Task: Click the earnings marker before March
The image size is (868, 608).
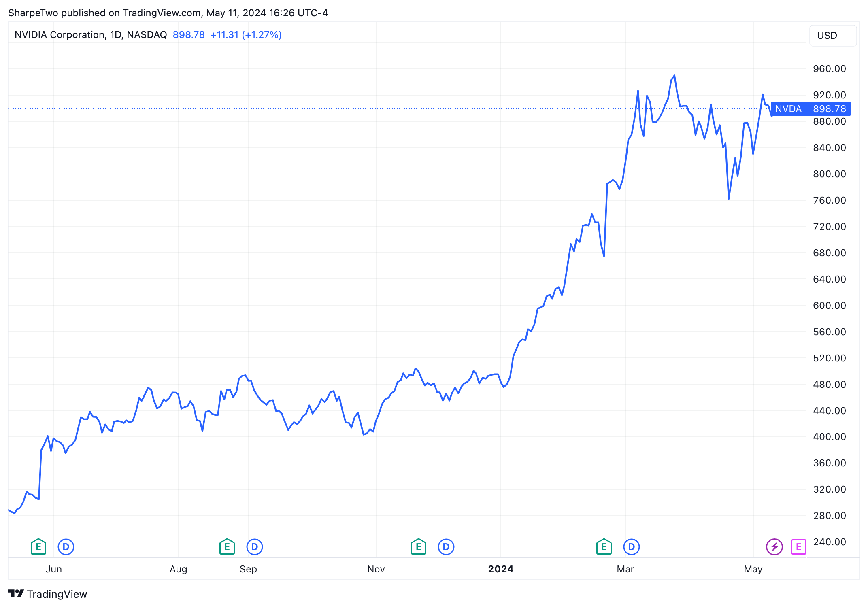Action: click(x=604, y=547)
